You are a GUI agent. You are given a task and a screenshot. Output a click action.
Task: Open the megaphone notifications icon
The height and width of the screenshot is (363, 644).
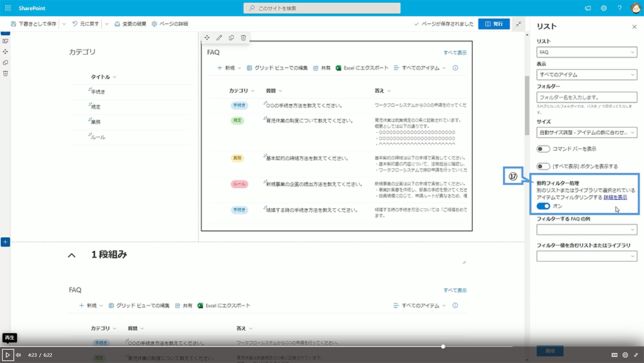click(588, 8)
